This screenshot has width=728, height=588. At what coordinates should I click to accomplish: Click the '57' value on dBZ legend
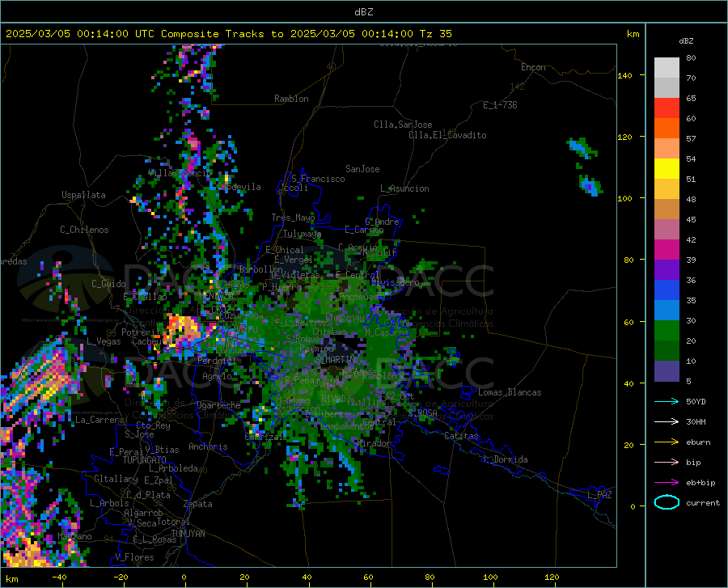pyautogui.click(x=691, y=139)
